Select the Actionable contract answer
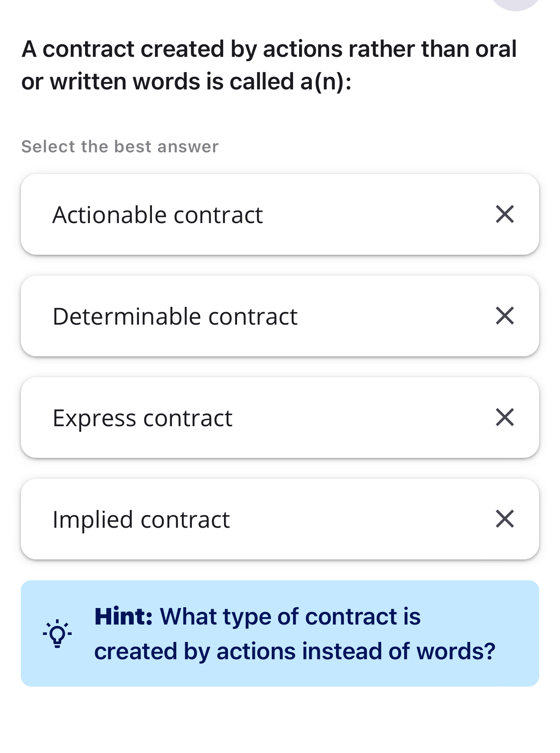The image size is (560, 753). click(x=217, y=214)
